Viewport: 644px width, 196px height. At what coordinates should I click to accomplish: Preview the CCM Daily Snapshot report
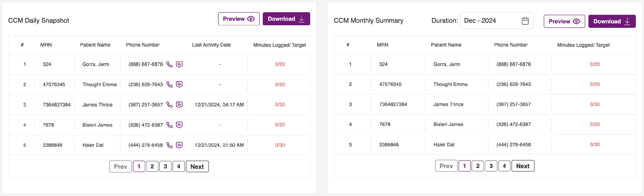239,19
